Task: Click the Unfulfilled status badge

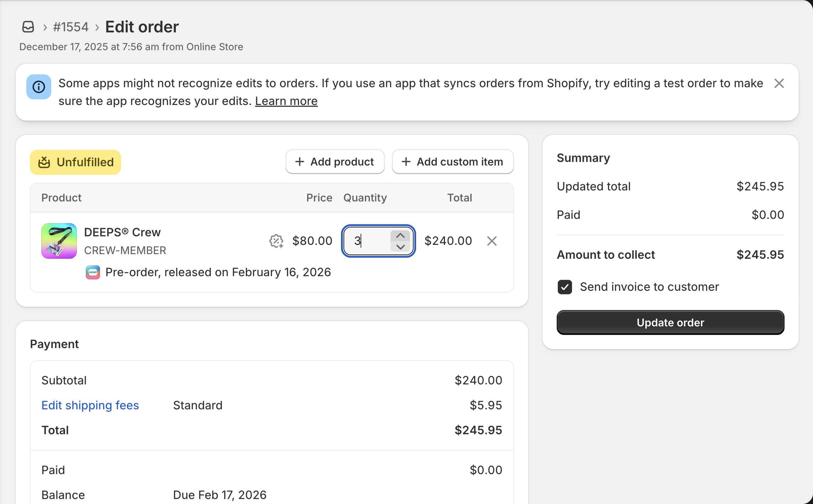Action: (x=75, y=162)
